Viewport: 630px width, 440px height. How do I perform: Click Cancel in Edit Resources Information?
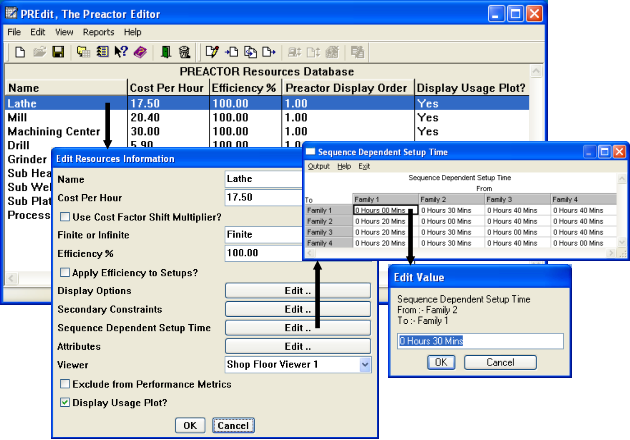(233, 426)
